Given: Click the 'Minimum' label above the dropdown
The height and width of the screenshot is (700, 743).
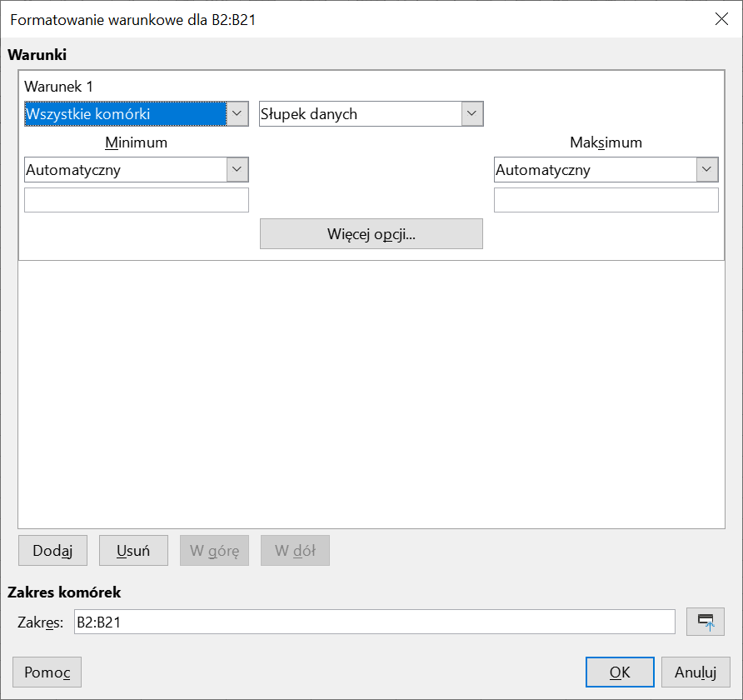Looking at the screenshot, I should tap(137, 142).
